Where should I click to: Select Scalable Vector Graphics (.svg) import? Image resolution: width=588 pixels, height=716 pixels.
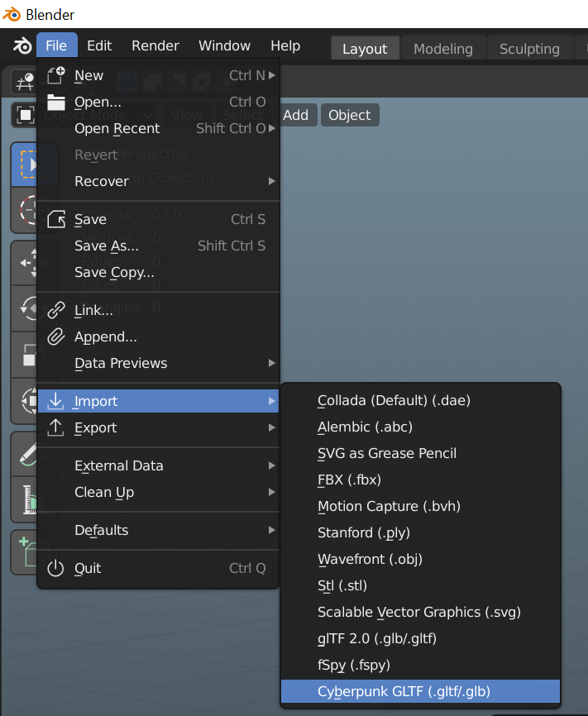click(x=420, y=613)
